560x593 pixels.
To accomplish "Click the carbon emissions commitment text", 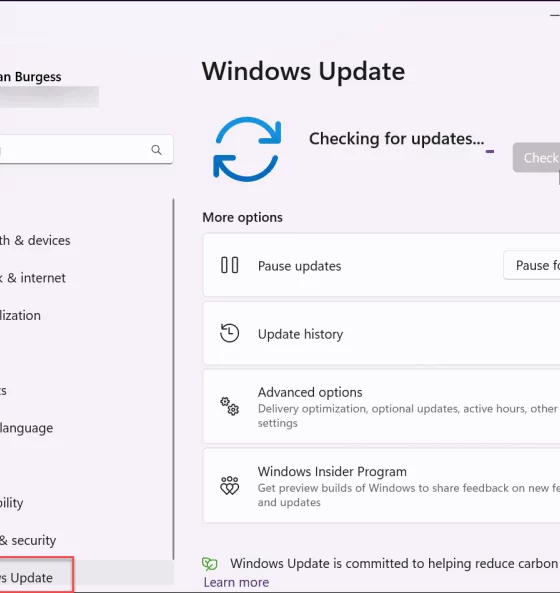I will point(395,564).
